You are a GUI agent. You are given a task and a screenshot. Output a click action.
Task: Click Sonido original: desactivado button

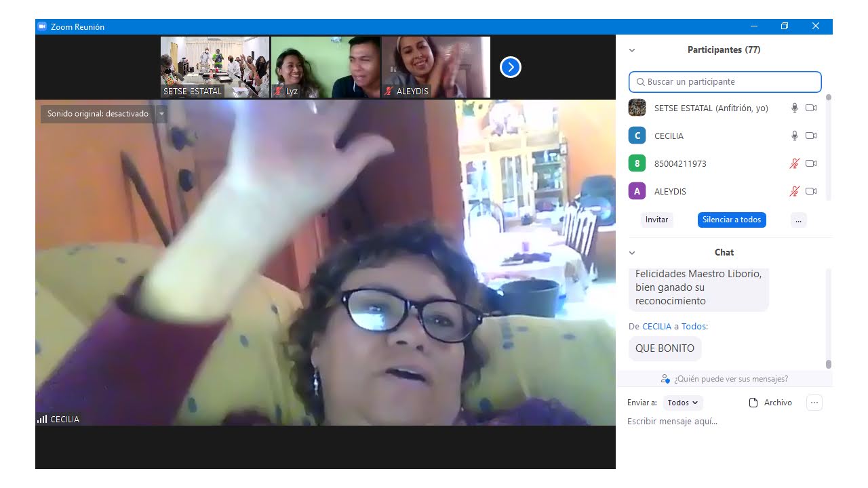pos(98,114)
